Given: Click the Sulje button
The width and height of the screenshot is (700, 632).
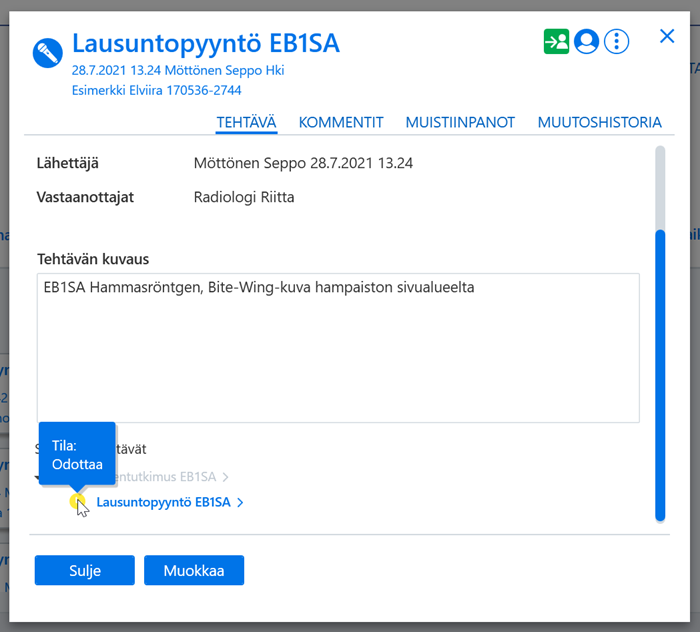Looking at the screenshot, I should tap(85, 570).
